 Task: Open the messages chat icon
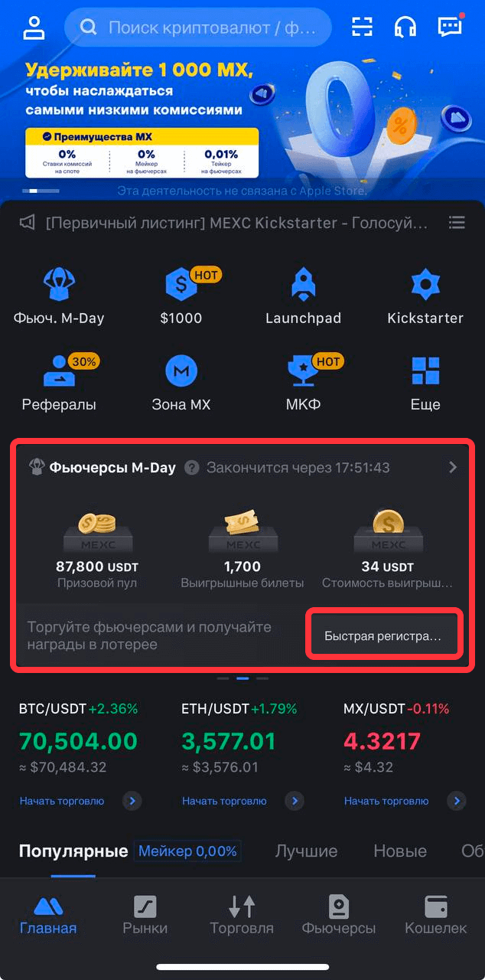point(450,27)
